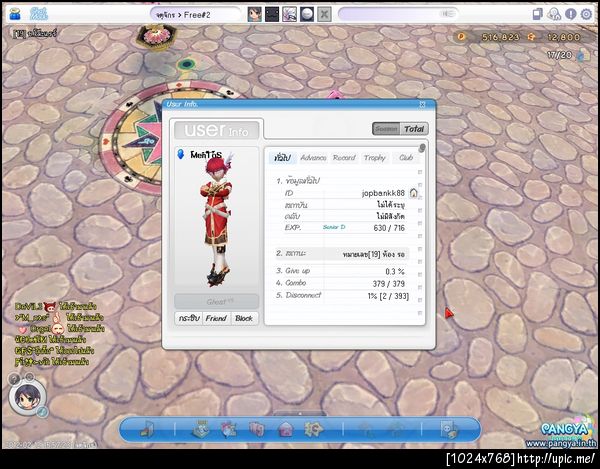
Task: Click the กระซิบ whisper button
Action: coord(189,318)
